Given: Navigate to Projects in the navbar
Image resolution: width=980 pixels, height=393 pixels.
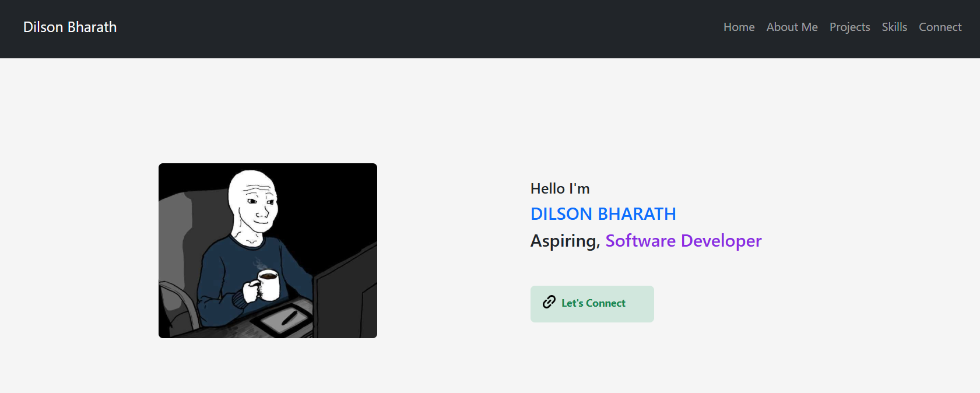Looking at the screenshot, I should pyautogui.click(x=849, y=27).
